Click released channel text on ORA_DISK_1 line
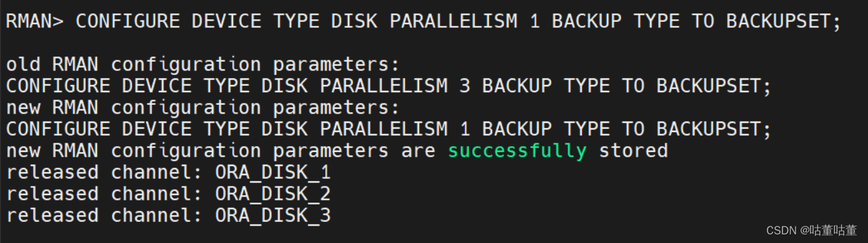This screenshot has width=868, height=243. [x=105, y=173]
